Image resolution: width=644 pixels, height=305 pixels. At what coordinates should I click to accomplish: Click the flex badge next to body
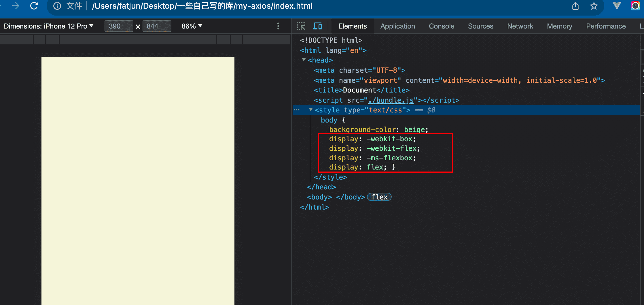click(379, 197)
